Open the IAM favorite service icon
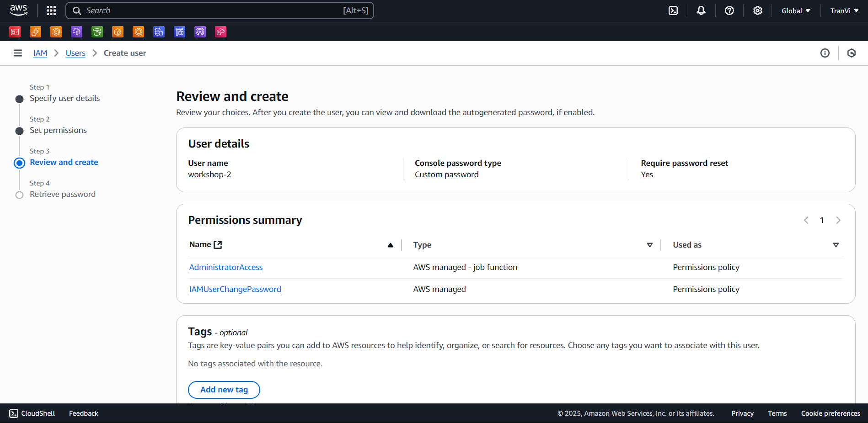Viewport: 868px width, 423px height. pyautogui.click(x=15, y=32)
